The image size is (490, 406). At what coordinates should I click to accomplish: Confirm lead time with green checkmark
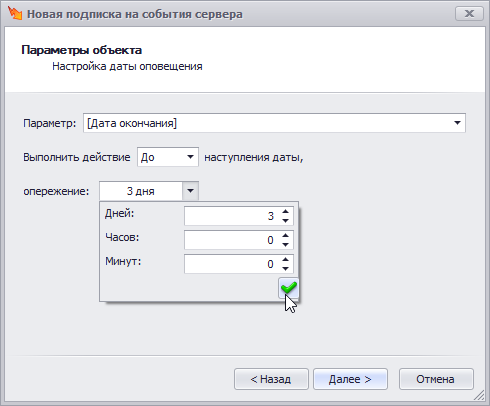[x=288, y=288]
